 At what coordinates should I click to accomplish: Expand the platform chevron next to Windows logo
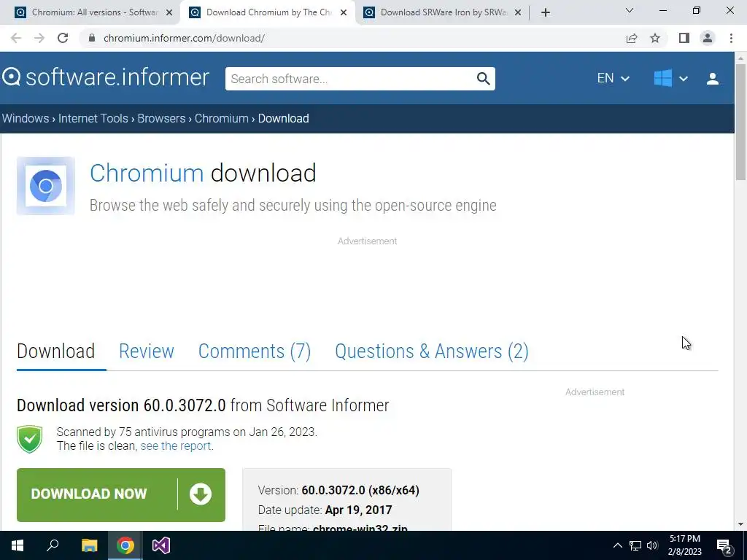pyautogui.click(x=683, y=79)
